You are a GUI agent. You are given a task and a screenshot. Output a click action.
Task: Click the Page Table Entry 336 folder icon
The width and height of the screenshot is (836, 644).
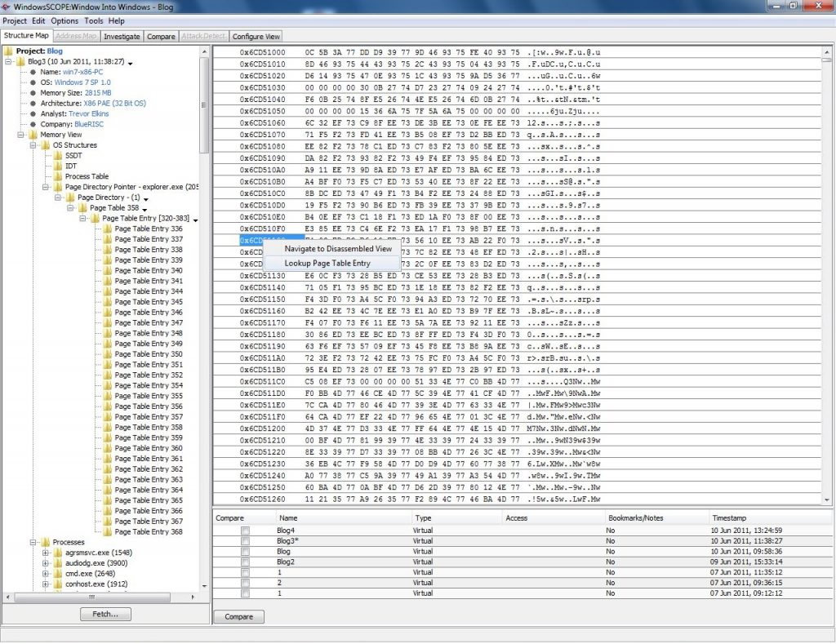click(x=107, y=229)
